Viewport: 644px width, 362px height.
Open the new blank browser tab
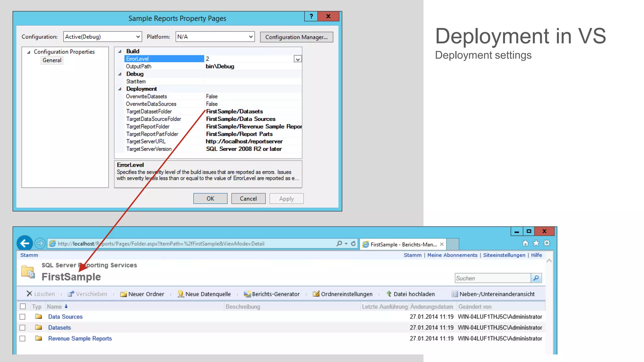(453, 244)
